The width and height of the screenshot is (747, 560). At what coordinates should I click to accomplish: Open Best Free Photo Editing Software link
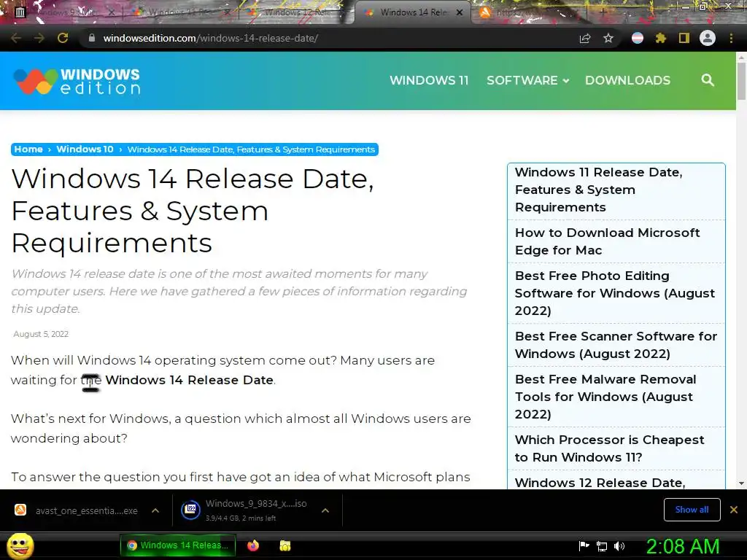(614, 293)
